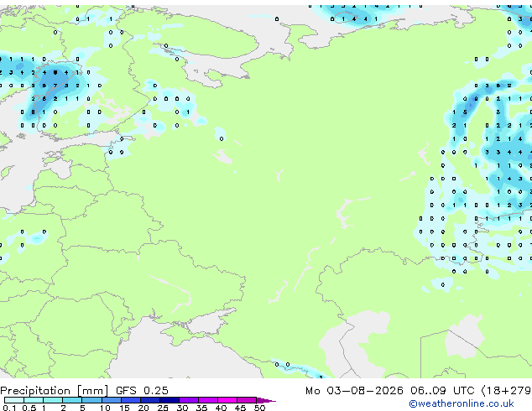The width and height of the screenshot is (532, 411).
Task: Select the 30 mm purple legend swatch
Action: (x=189, y=400)
